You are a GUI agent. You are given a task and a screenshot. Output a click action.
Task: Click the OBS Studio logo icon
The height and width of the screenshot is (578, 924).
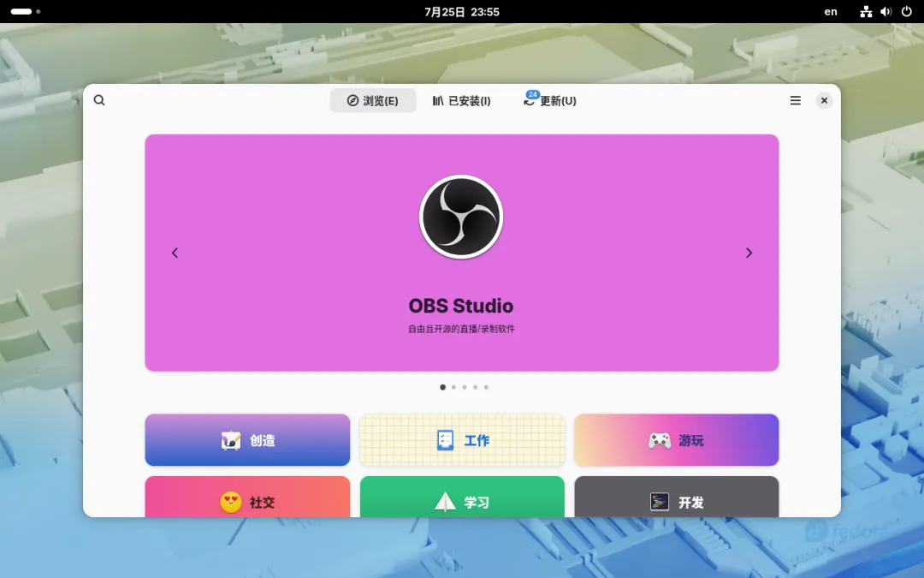[x=461, y=217]
